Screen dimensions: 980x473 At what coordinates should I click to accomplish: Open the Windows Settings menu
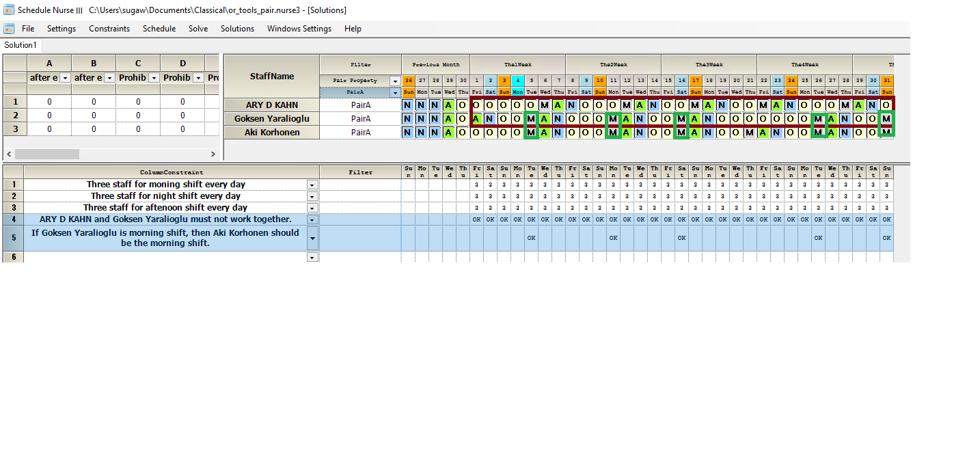pyautogui.click(x=299, y=29)
